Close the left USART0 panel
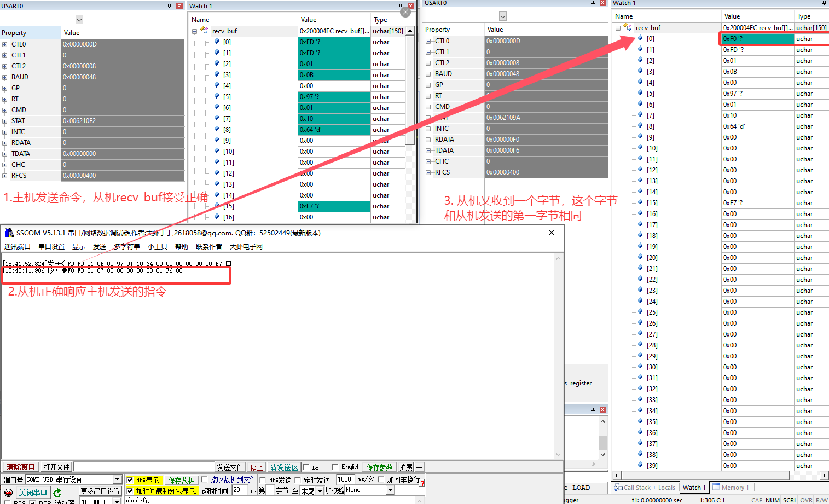Image resolution: width=829 pixels, height=504 pixels. point(179,6)
